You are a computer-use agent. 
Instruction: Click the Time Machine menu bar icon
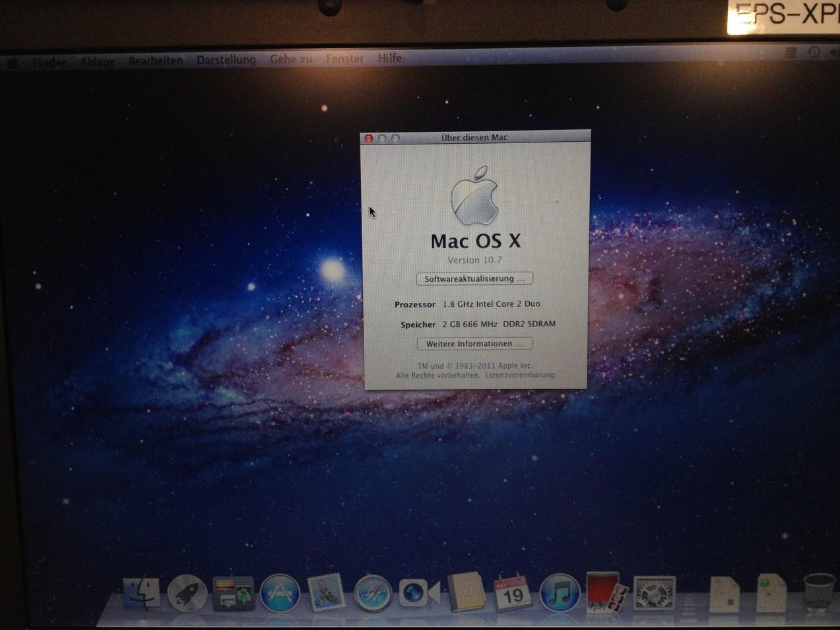coord(814,52)
